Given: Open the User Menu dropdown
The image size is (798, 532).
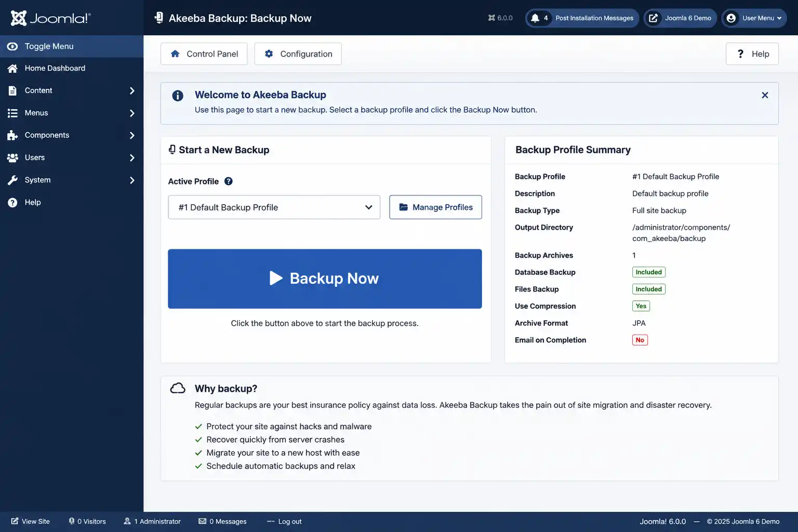Looking at the screenshot, I should [x=754, y=18].
